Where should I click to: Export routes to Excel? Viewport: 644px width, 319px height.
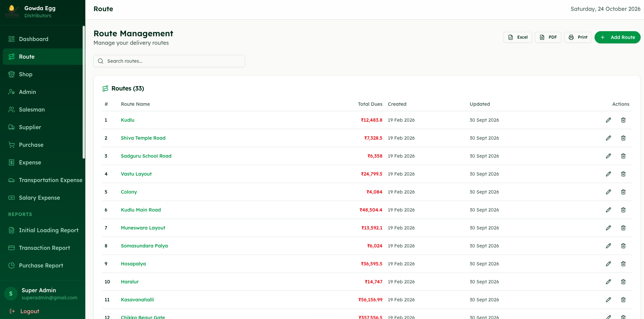pos(518,37)
